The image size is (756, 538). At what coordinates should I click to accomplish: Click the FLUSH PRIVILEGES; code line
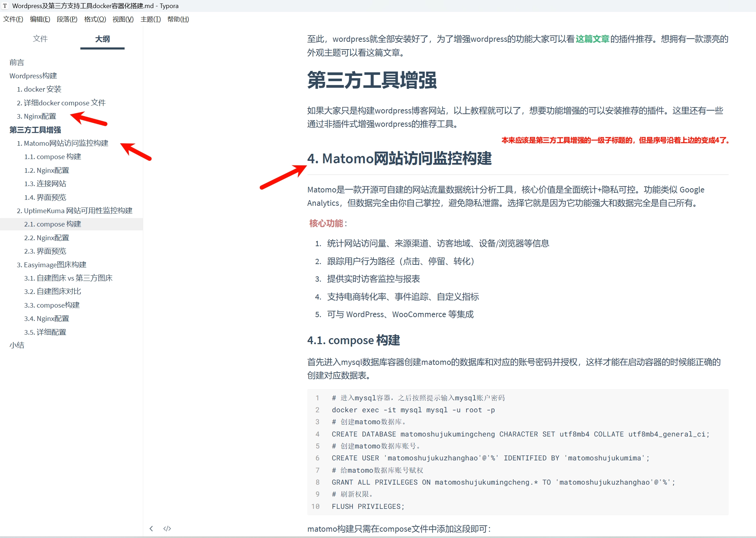pyautogui.click(x=368, y=506)
